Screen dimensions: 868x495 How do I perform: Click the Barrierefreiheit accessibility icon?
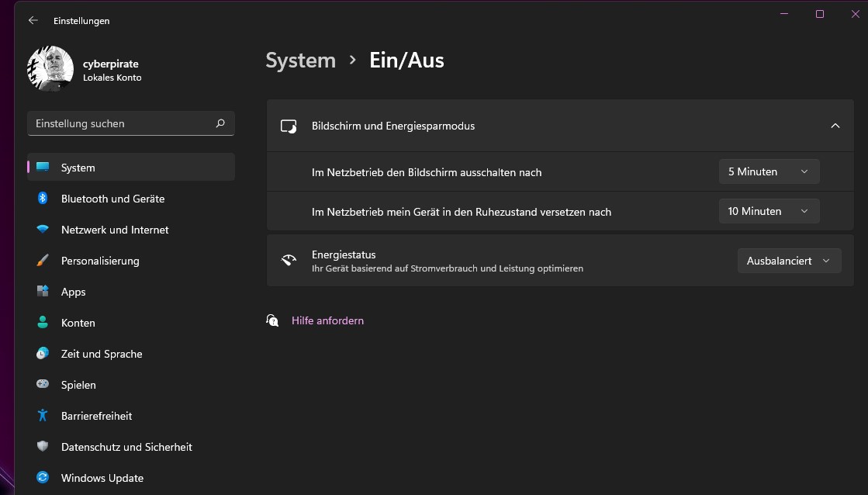point(43,416)
